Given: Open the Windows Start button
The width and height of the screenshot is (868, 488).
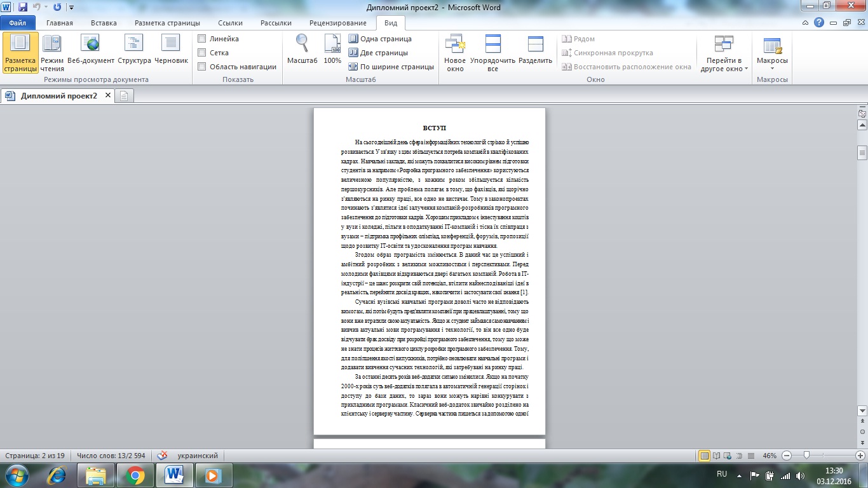Looking at the screenshot, I should pos(16,475).
